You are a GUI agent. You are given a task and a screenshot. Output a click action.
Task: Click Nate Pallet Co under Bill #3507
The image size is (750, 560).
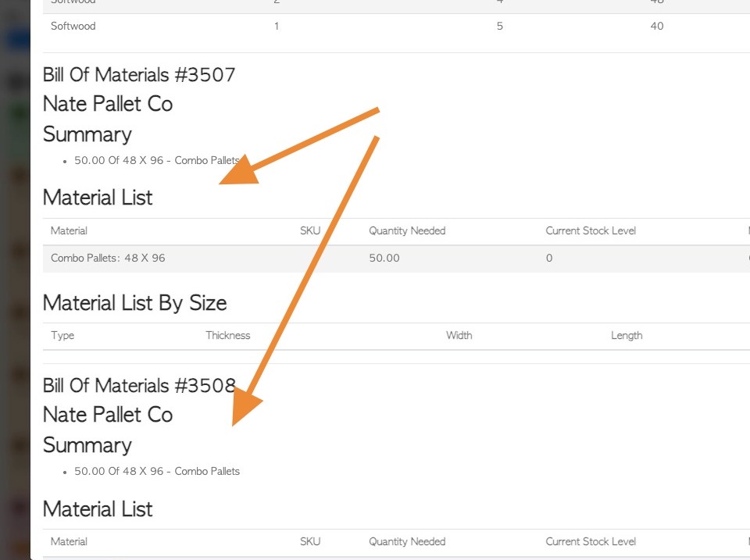coord(108,104)
